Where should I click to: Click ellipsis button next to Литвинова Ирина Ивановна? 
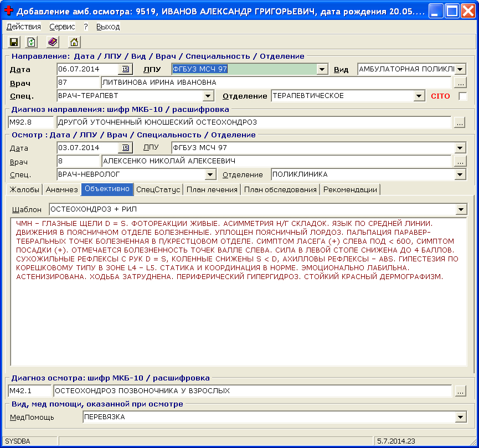click(x=460, y=83)
